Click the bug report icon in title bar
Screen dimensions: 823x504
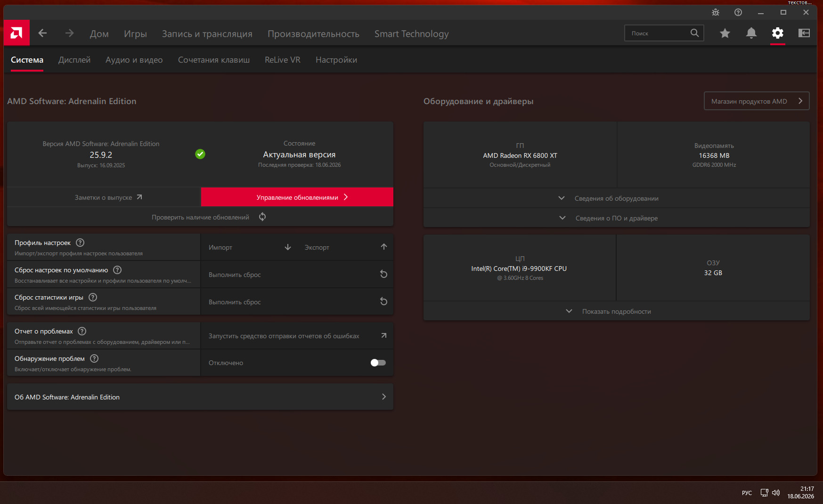click(x=716, y=12)
